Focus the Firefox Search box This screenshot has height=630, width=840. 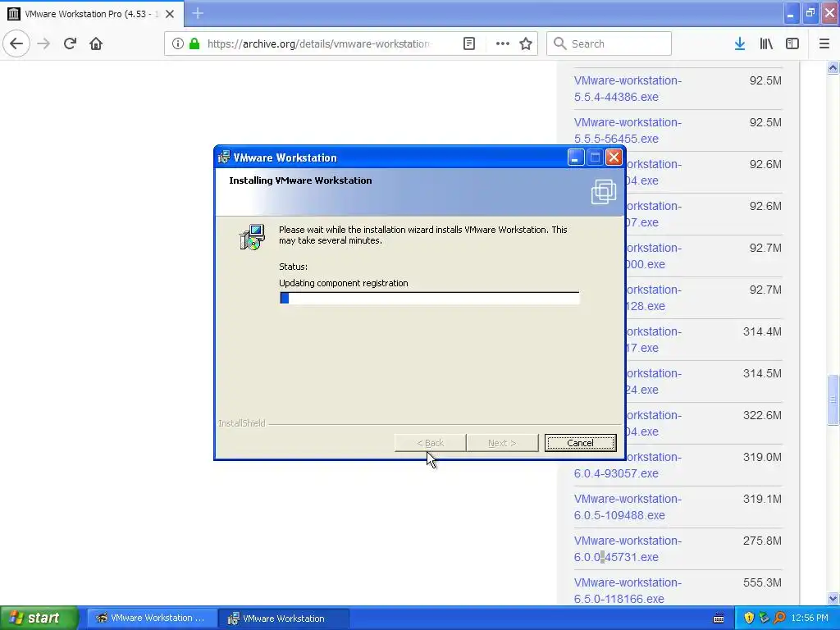click(x=609, y=43)
